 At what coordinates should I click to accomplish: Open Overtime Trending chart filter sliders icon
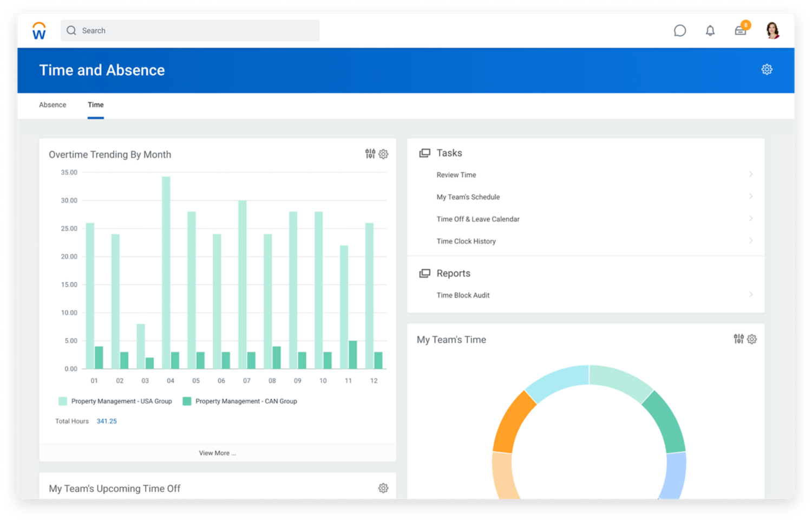370,154
